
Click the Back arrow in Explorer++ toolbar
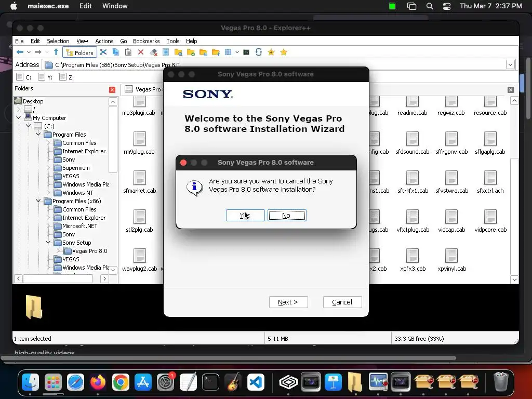(x=20, y=52)
